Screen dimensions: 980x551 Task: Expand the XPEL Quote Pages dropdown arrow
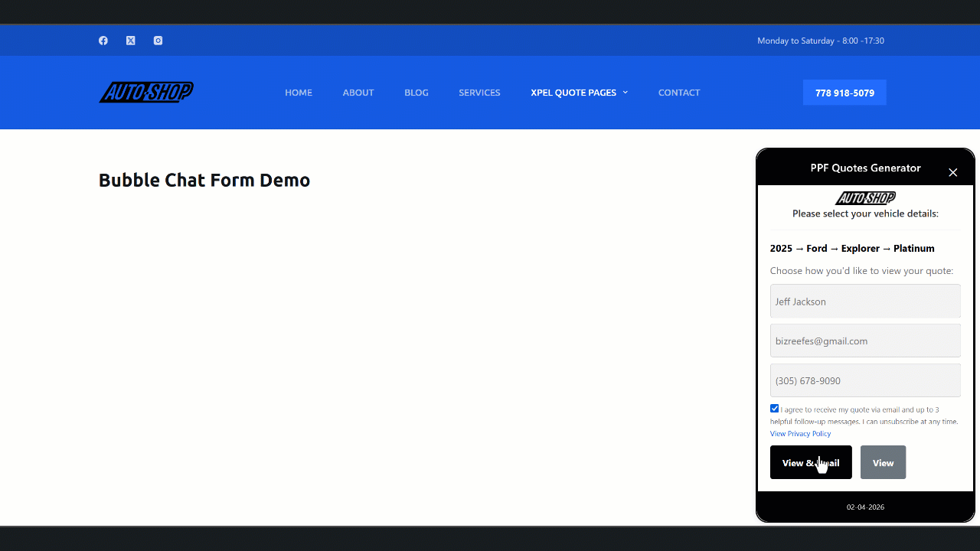tap(626, 93)
